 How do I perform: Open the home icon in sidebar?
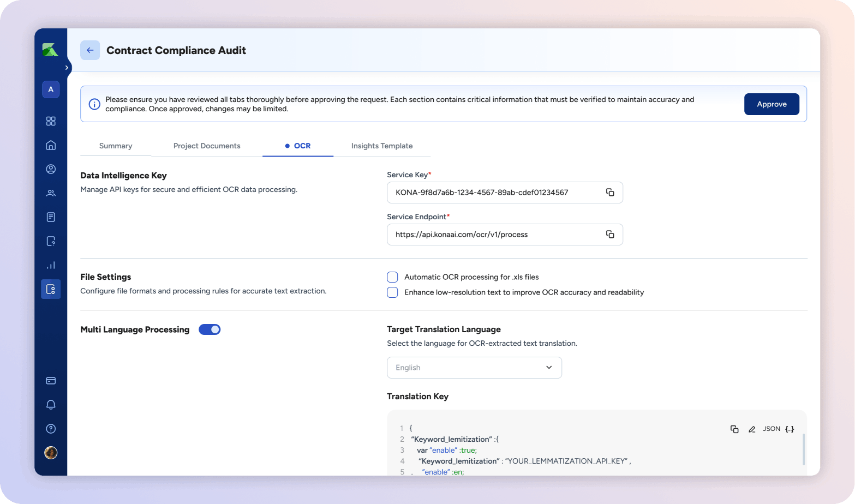51,145
